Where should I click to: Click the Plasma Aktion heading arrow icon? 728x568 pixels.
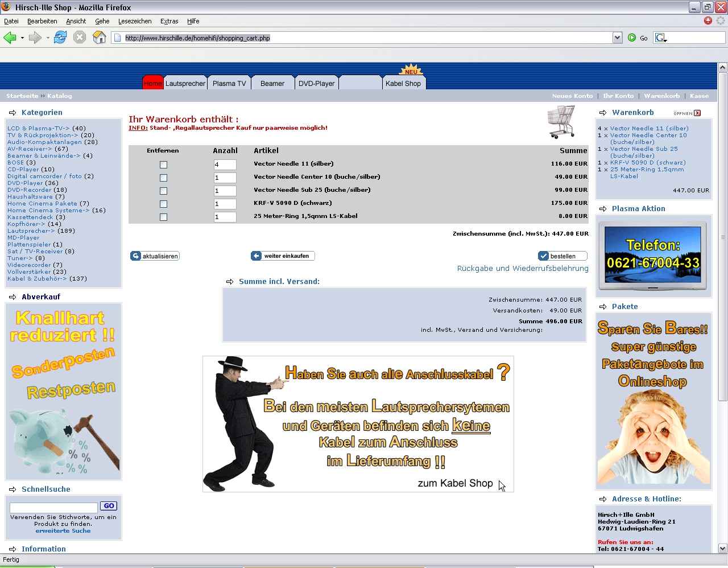(x=603, y=209)
